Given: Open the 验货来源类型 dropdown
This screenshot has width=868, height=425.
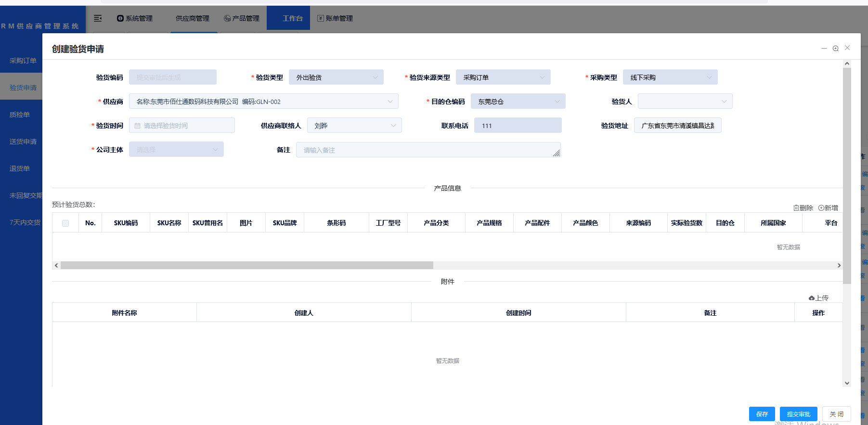Looking at the screenshot, I should [x=503, y=77].
